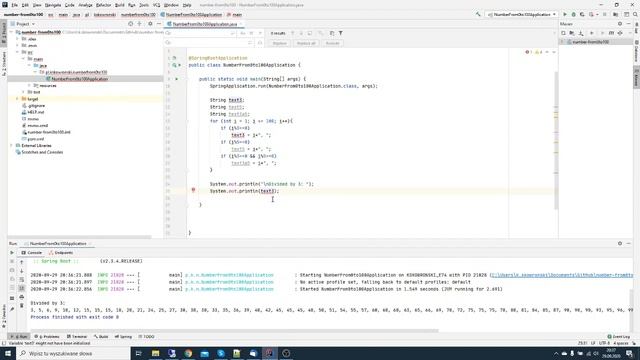Switch to the Console tab in Run panel
This screenshot has width=640, height=360.
[31, 253]
